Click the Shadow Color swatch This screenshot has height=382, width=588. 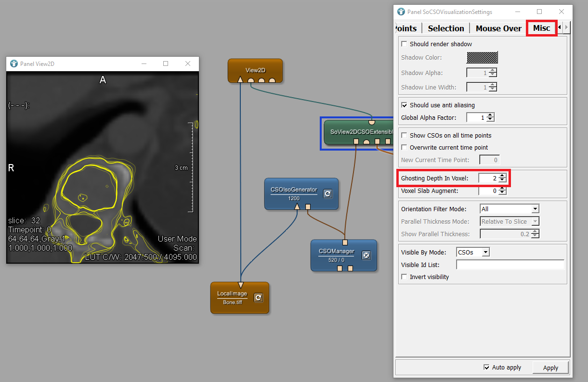(x=482, y=58)
